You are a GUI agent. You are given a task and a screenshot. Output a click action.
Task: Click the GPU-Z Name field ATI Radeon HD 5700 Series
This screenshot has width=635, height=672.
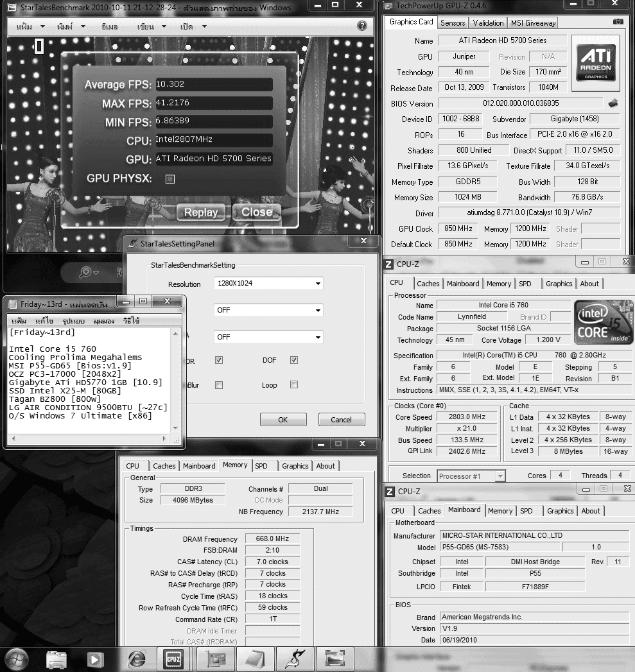(503, 40)
